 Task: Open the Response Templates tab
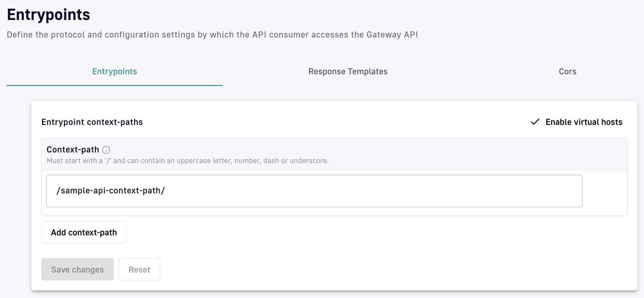(x=348, y=72)
